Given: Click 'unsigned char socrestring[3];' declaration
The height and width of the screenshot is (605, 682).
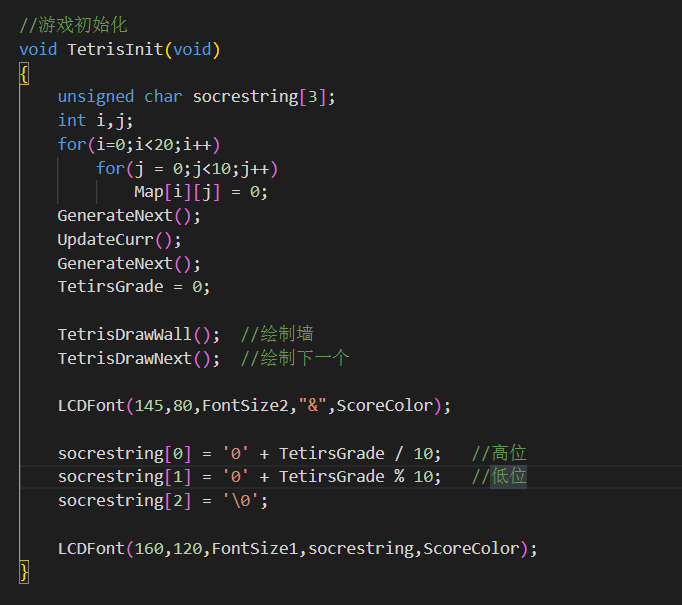Looking at the screenshot, I should click(x=197, y=97).
